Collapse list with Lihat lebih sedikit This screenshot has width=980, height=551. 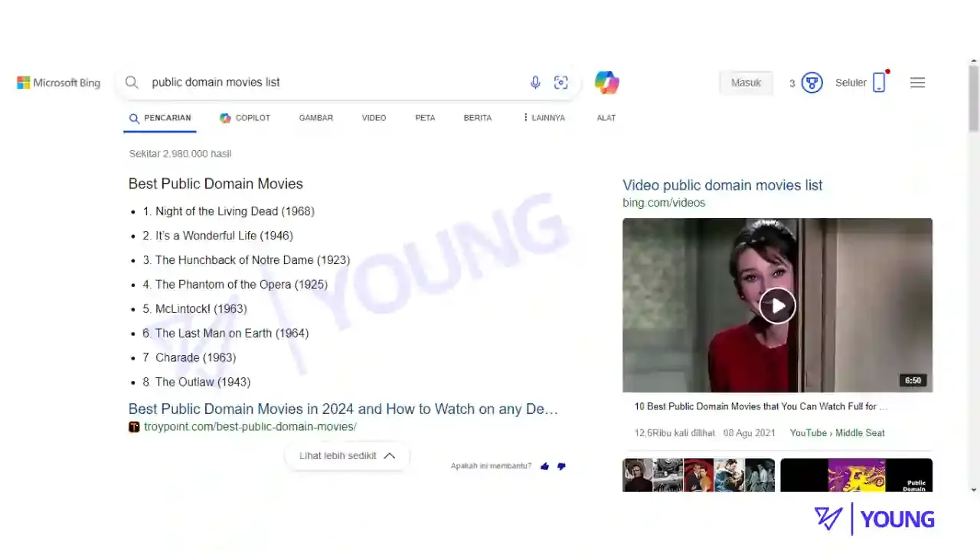348,455
